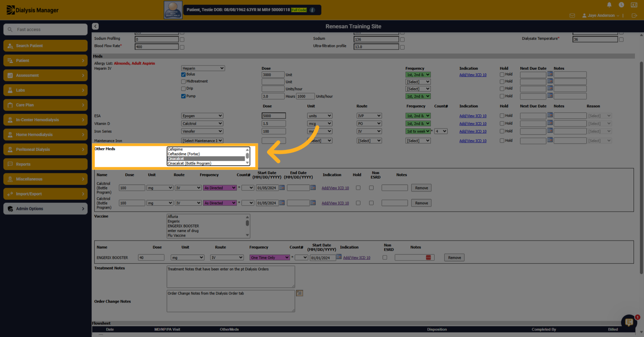Expand the One Time Only frequency dropdown
Image resolution: width=644 pixels, height=337 pixels.
(269, 258)
